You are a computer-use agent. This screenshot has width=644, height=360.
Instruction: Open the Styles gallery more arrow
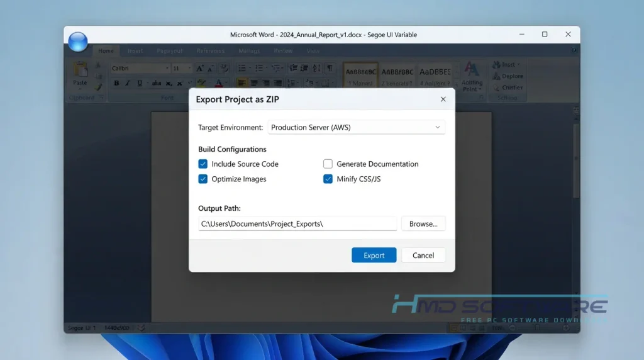[456, 84]
